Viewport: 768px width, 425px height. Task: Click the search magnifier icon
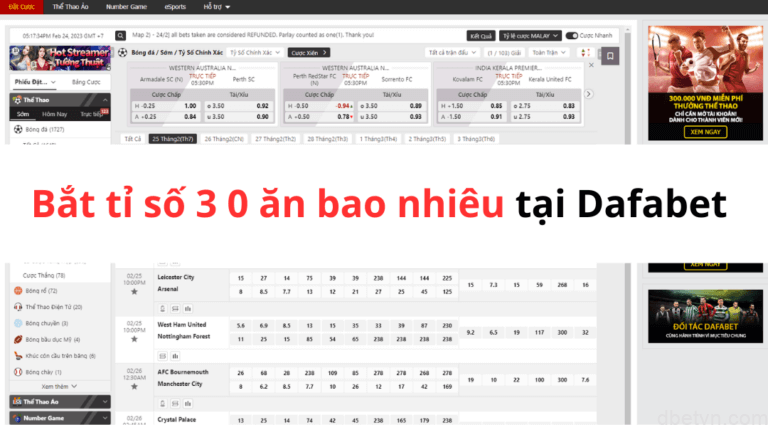(120, 36)
